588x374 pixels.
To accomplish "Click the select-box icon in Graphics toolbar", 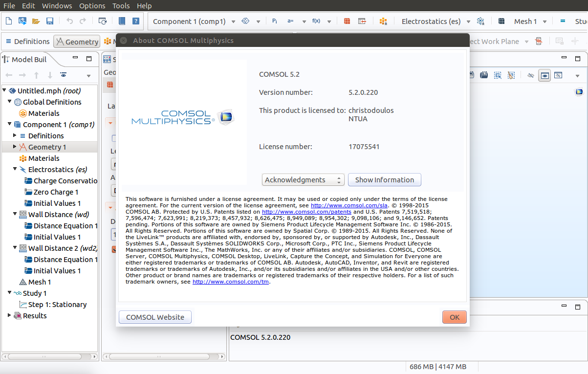I will pyautogui.click(x=498, y=75).
